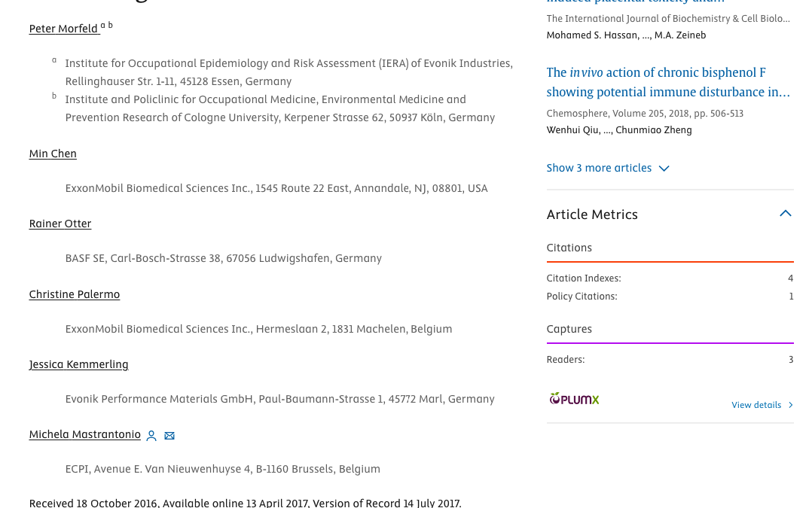
Task: Open author Peter Morfeld's details
Action: coord(63,29)
